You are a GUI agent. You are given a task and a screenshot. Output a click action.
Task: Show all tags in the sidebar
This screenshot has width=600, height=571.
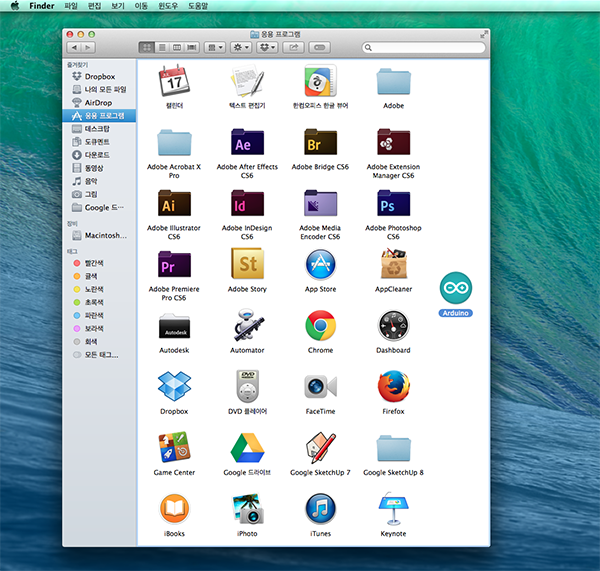click(x=99, y=355)
